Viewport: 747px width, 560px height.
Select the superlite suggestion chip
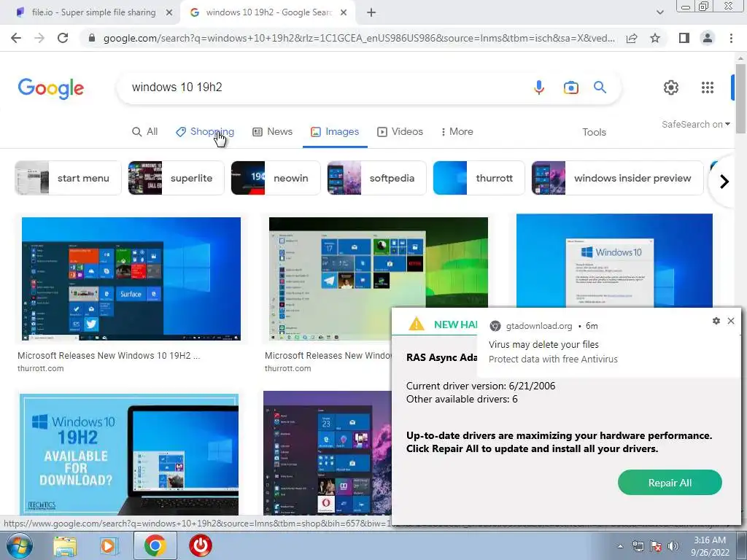(x=176, y=178)
